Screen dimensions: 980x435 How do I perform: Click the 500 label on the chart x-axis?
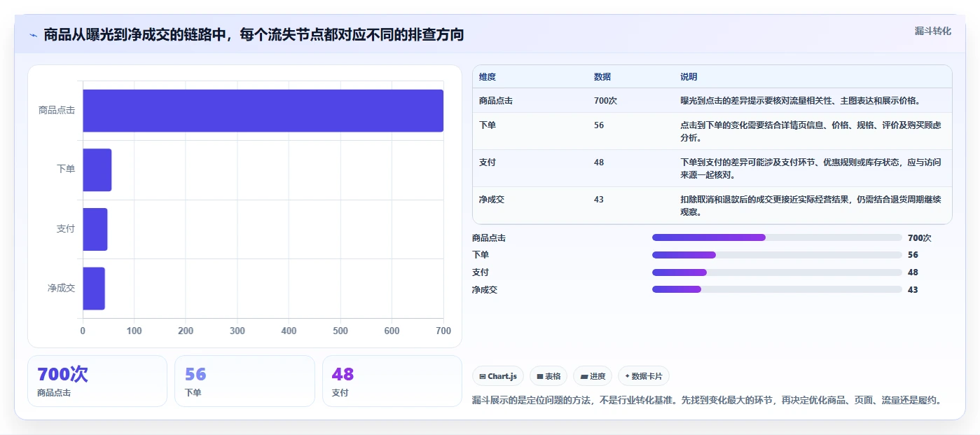point(340,331)
